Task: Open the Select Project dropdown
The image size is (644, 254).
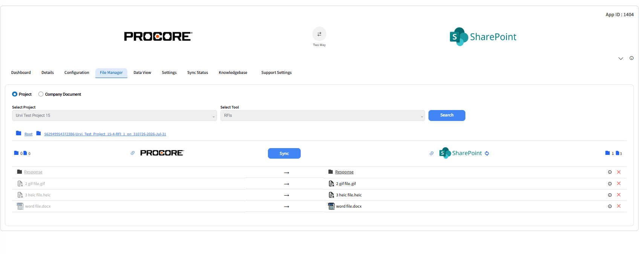Action: pyautogui.click(x=115, y=116)
